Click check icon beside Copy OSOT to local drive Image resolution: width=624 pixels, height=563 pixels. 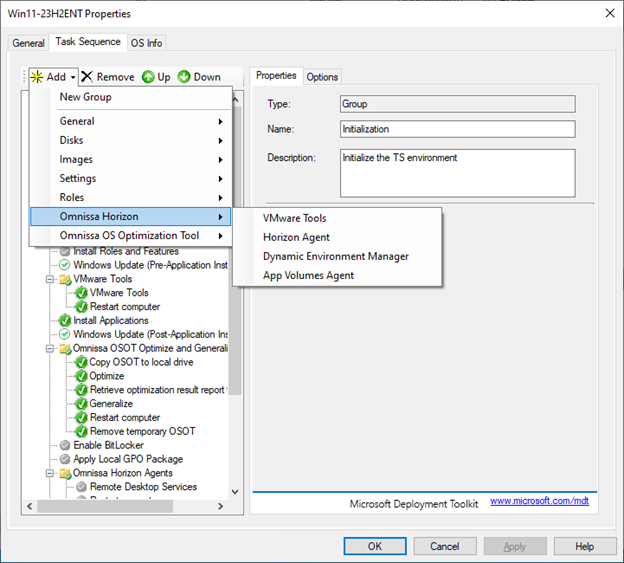point(81,362)
